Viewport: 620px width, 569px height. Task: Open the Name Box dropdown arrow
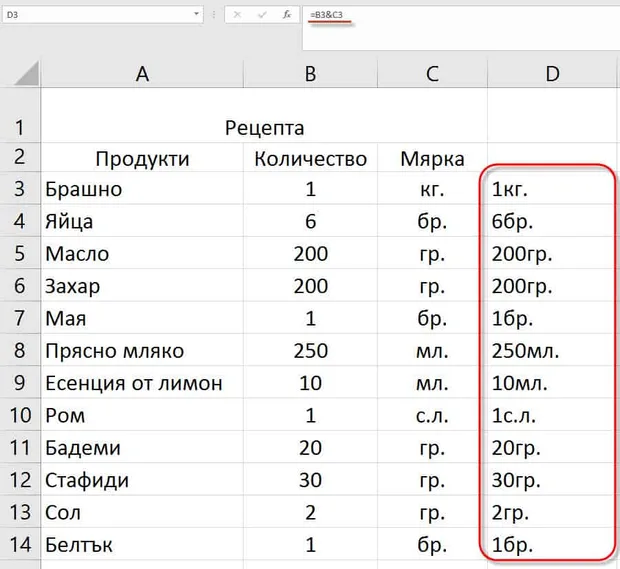point(196,14)
